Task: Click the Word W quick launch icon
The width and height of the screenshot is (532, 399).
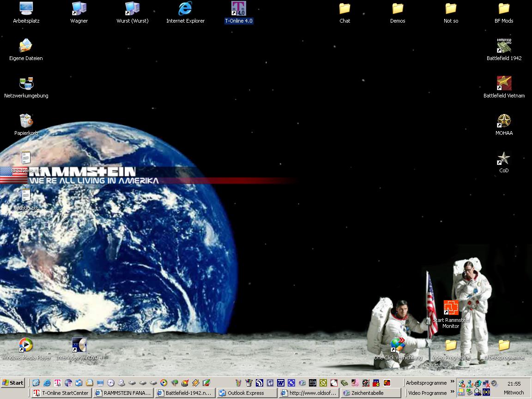Action: point(281,383)
